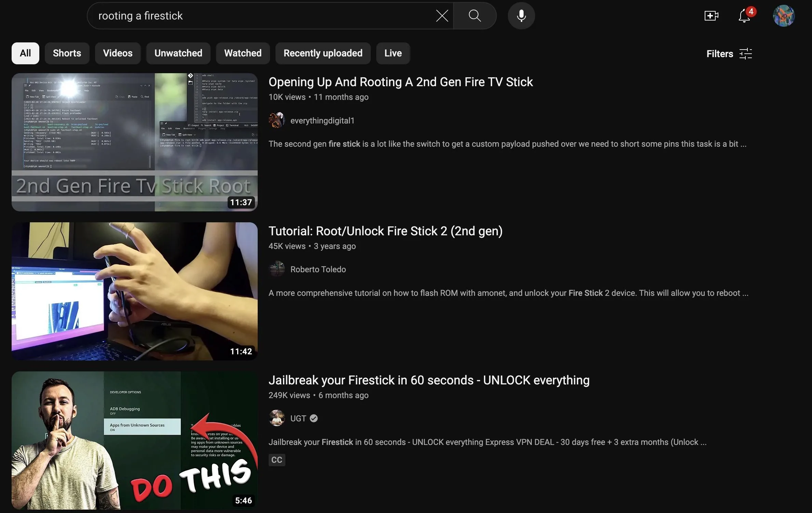Open the notifications bell

744,16
